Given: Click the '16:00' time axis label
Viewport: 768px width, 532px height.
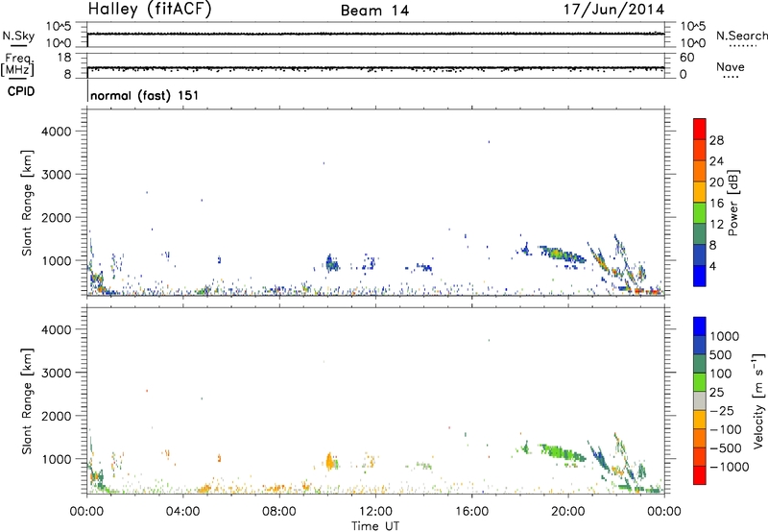Looking at the screenshot, I should click(x=471, y=512).
